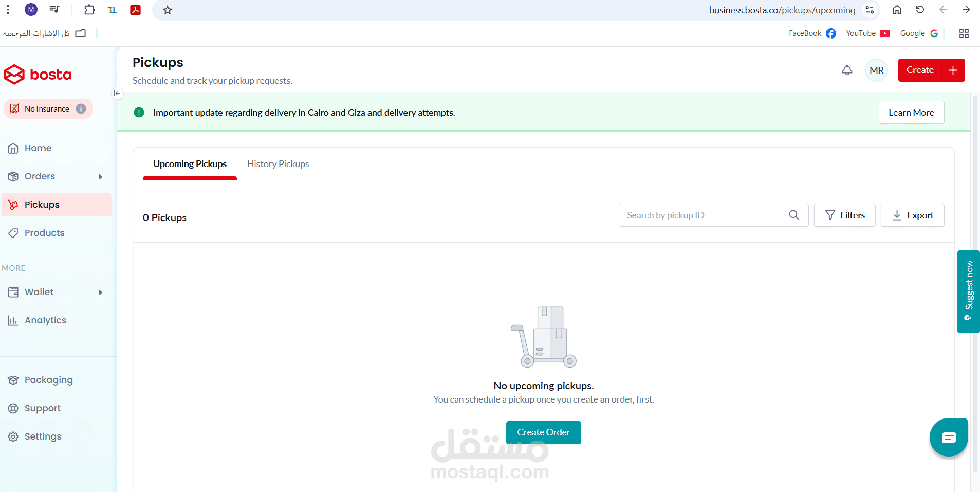
Task: Click the address bar URL
Action: coord(782,10)
